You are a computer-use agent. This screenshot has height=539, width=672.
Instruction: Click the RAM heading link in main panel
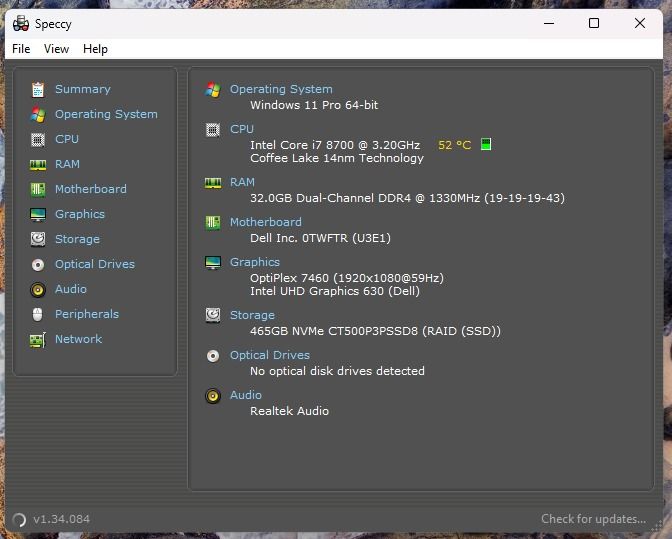tap(242, 182)
